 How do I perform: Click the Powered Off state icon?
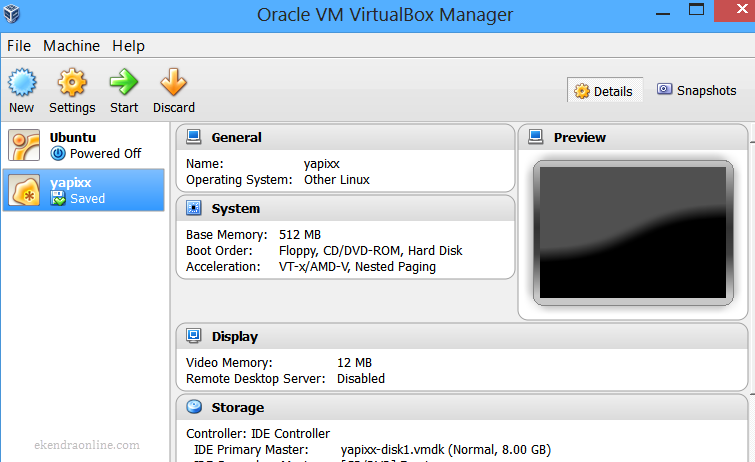pyautogui.click(x=58, y=154)
